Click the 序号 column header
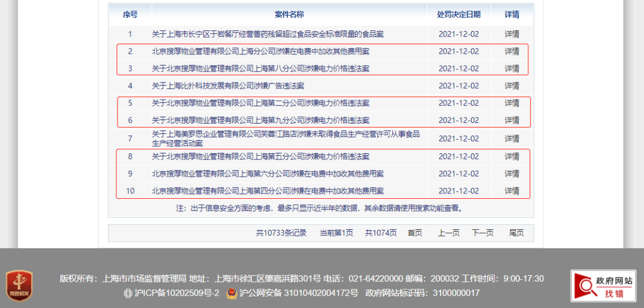The width and height of the screenshot is (644, 308). (130, 15)
